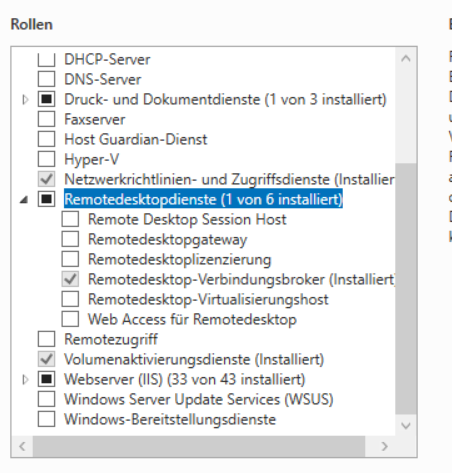Image resolution: width=452 pixels, height=473 pixels.
Task: Enable Remotedesktoplizenzierung checkbox
Action: pos(70,259)
